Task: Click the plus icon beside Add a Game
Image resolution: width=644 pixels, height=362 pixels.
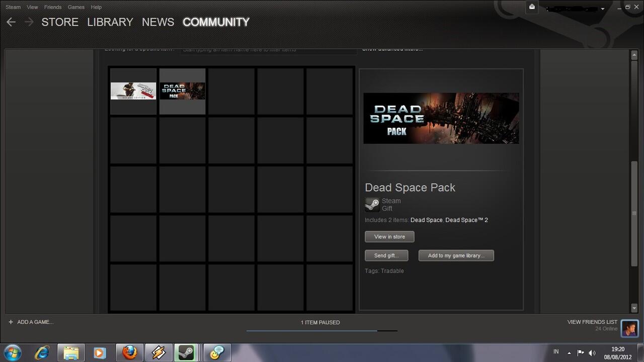Action: 11,322
